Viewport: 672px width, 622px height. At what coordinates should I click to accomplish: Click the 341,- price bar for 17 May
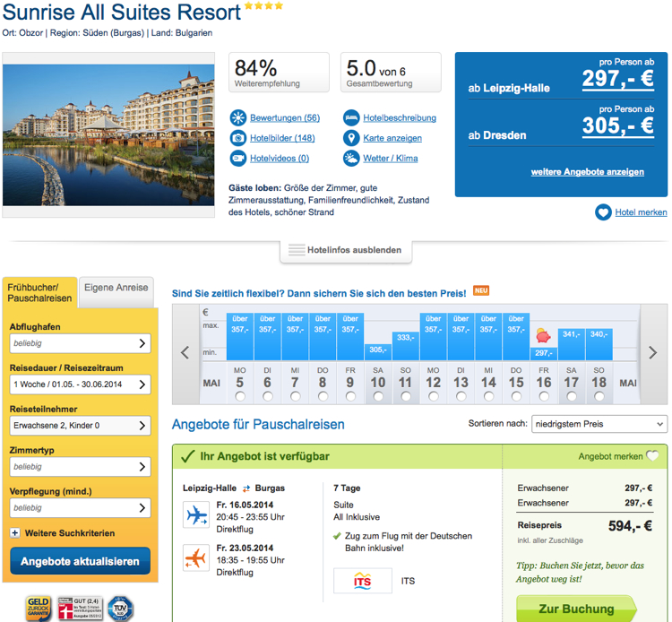[x=572, y=344]
